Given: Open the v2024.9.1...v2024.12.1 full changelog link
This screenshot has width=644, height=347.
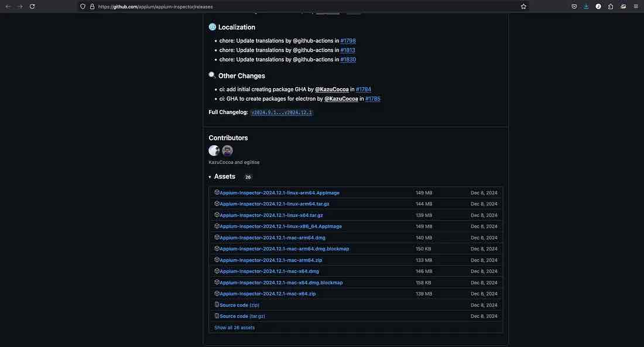Looking at the screenshot, I should [x=282, y=112].
